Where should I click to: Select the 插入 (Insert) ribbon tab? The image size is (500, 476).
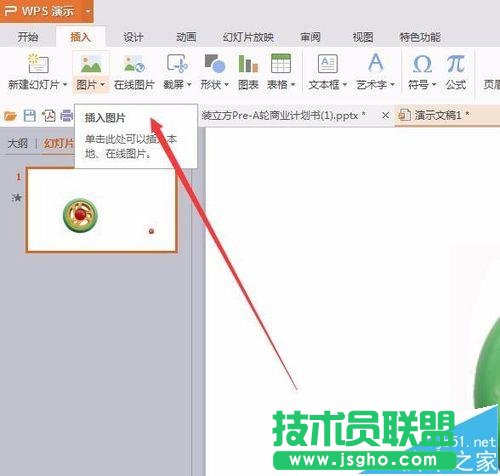(x=80, y=37)
